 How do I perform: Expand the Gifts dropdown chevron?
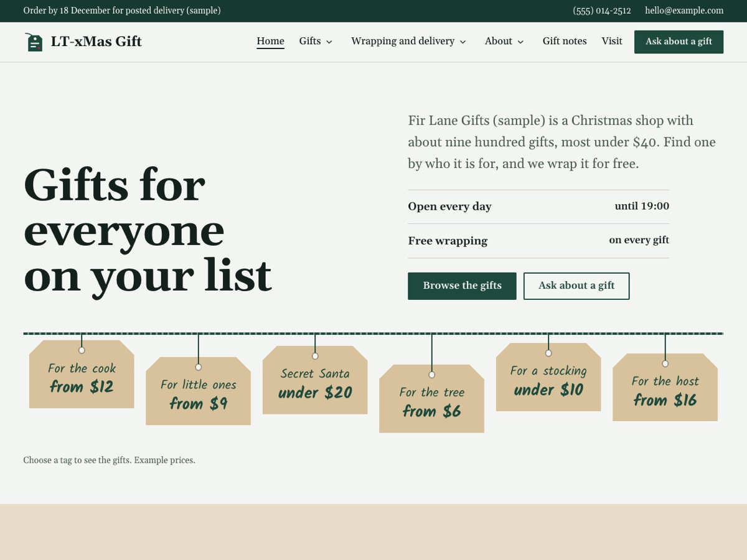tap(329, 42)
